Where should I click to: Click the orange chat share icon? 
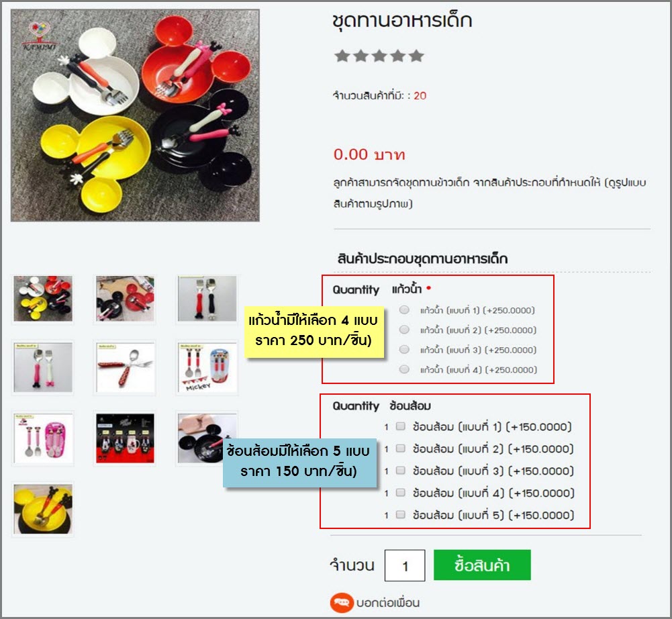coord(342,603)
